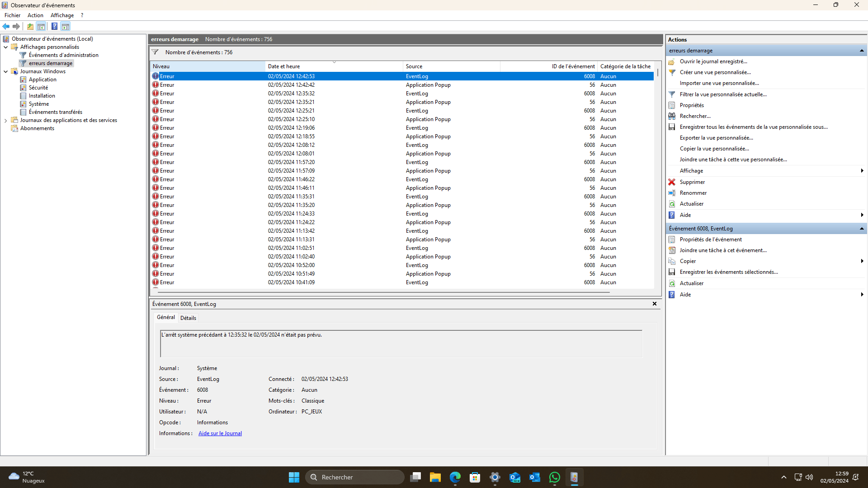Open File Explorer from the taskbar
The height and width of the screenshot is (488, 868).
click(435, 477)
